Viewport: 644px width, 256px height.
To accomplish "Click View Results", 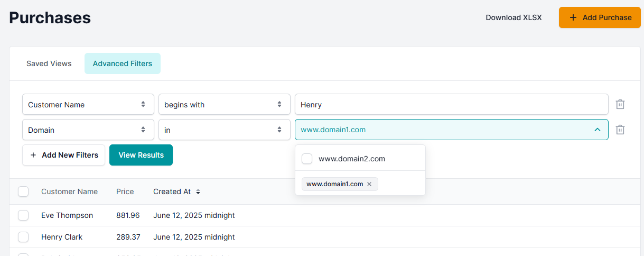I will pyautogui.click(x=141, y=155).
